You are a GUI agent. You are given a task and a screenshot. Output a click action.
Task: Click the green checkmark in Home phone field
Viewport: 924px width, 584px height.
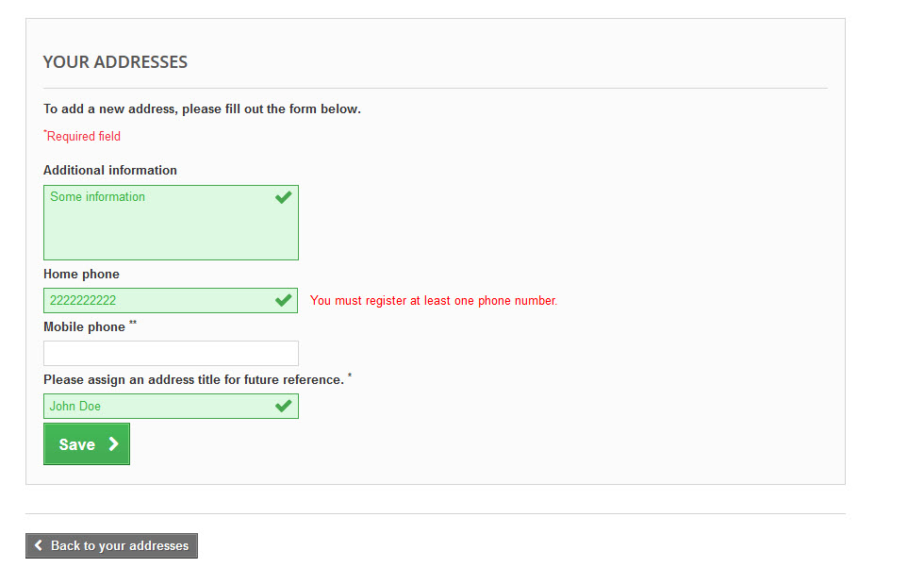283,300
